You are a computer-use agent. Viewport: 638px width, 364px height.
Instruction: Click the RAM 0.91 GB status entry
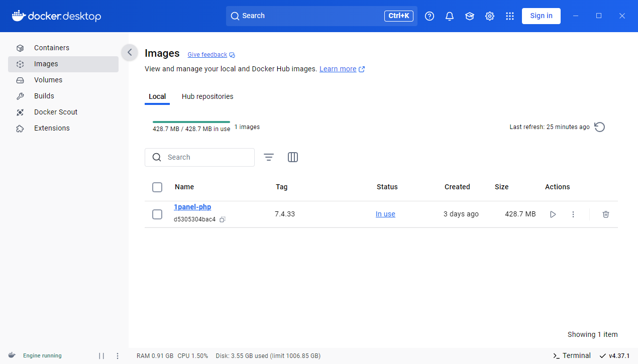click(155, 356)
